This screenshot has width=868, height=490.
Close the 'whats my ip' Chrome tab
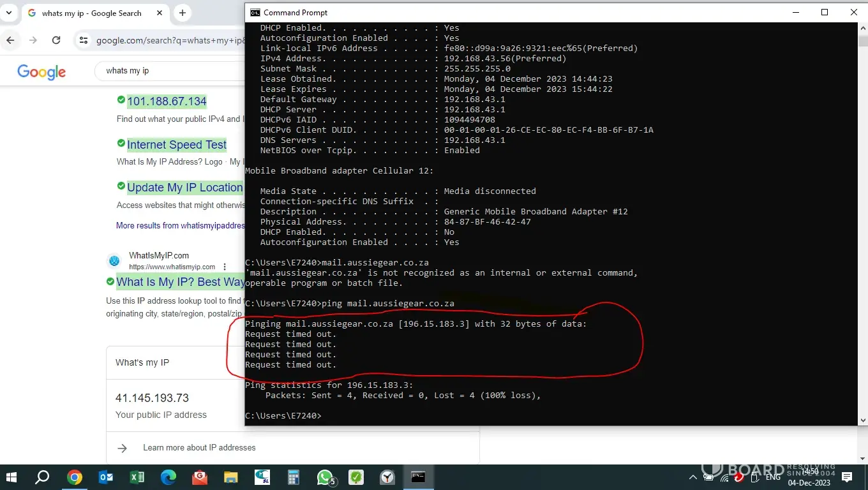click(160, 13)
